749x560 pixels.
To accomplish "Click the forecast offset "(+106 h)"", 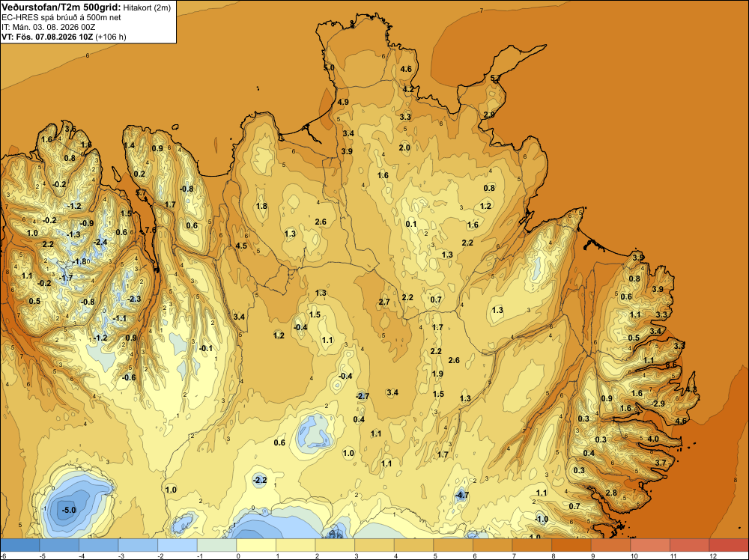I will [x=111, y=37].
